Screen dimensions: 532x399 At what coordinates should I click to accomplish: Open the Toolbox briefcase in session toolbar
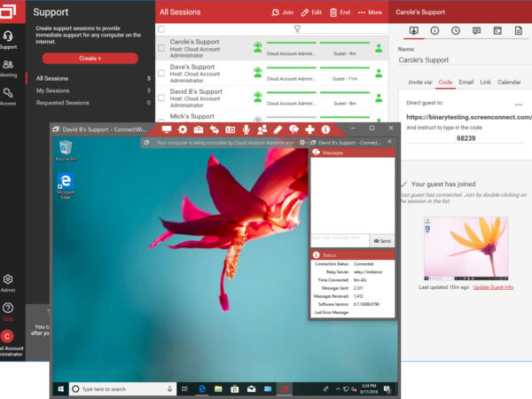pyautogui.click(x=199, y=129)
